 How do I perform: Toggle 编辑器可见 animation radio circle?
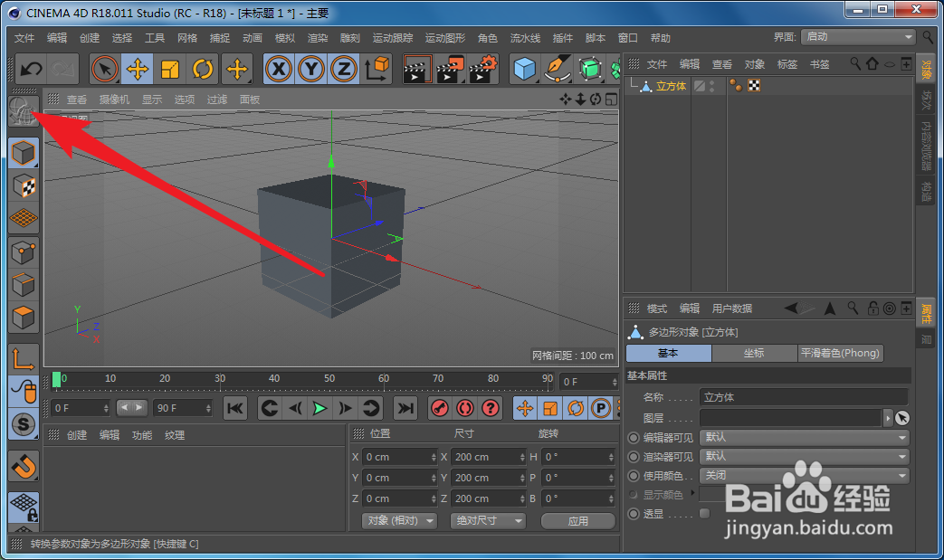point(634,437)
